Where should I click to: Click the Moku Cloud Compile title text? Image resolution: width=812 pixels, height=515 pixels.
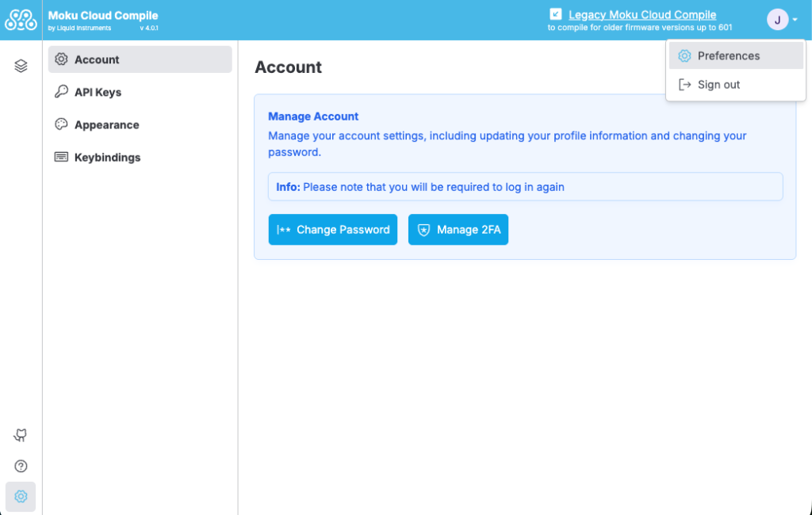click(103, 15)
